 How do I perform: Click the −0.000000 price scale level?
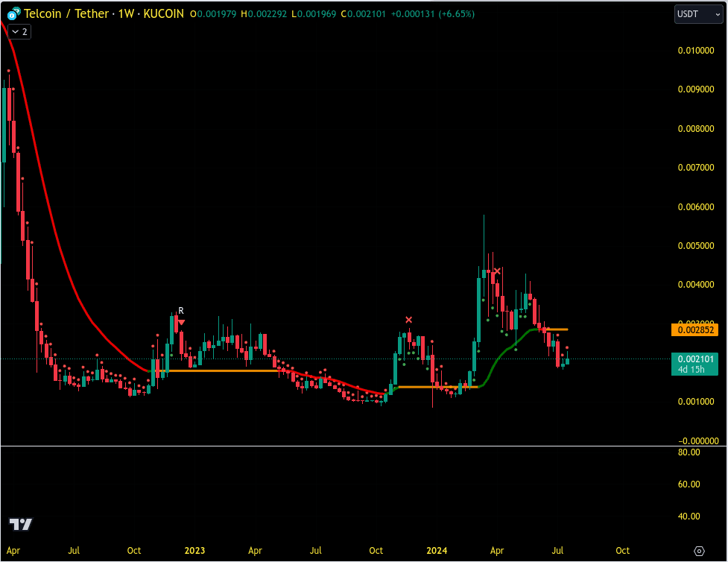coord(698,441)
